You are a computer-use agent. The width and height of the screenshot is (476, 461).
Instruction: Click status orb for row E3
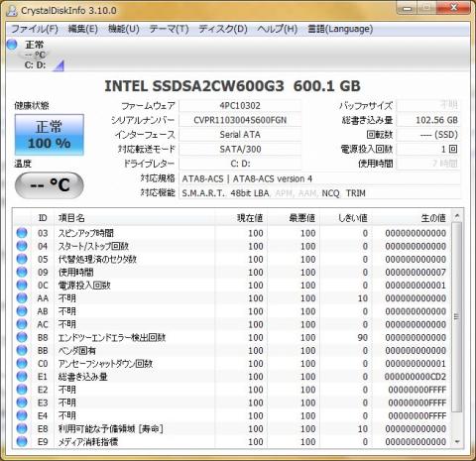(22, 403)
